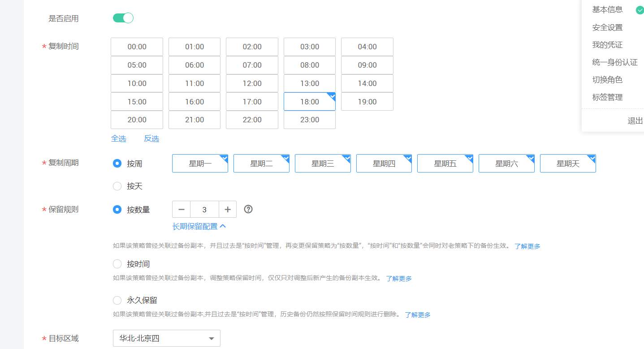
Task: Increase retention count with plus button
Action: click(228, 209)
